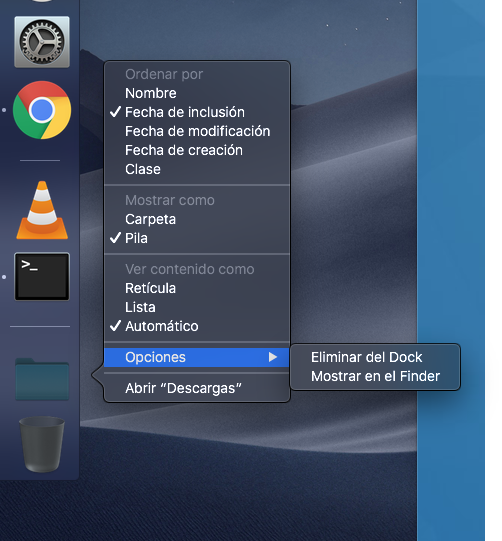
Task: View content as Retícula
Action: (x=197, y=288)
